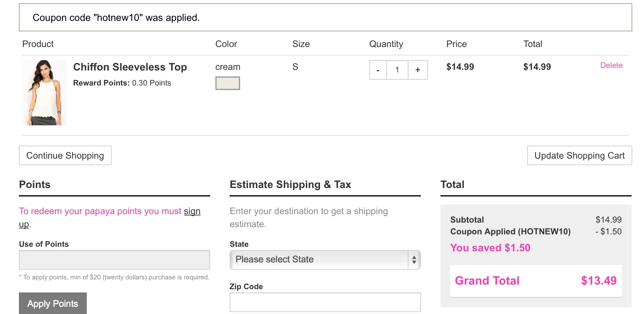Open the Chiffon Sleeveless Top product thumbnail

[44, 93]
